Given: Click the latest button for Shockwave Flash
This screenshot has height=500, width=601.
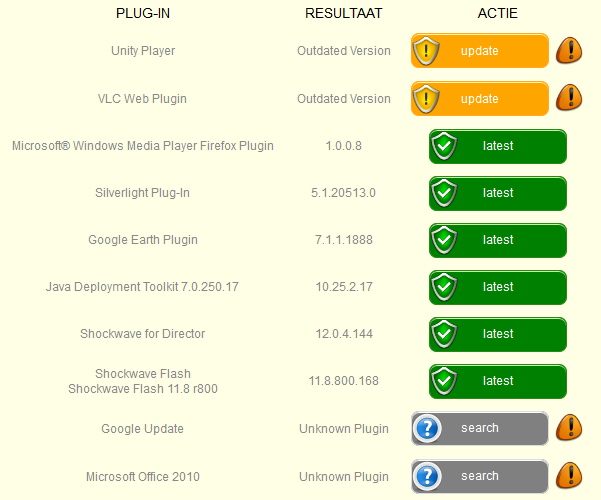Looking at the screenshot, I should click(x=498, y=381).
